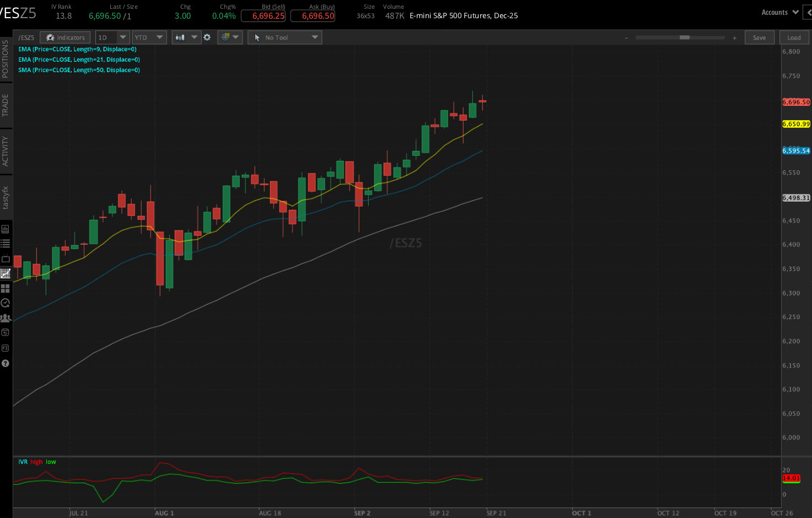The image size is (812, 518).
Task: Open the ACTIVITY panel tab
Action: 6,150
